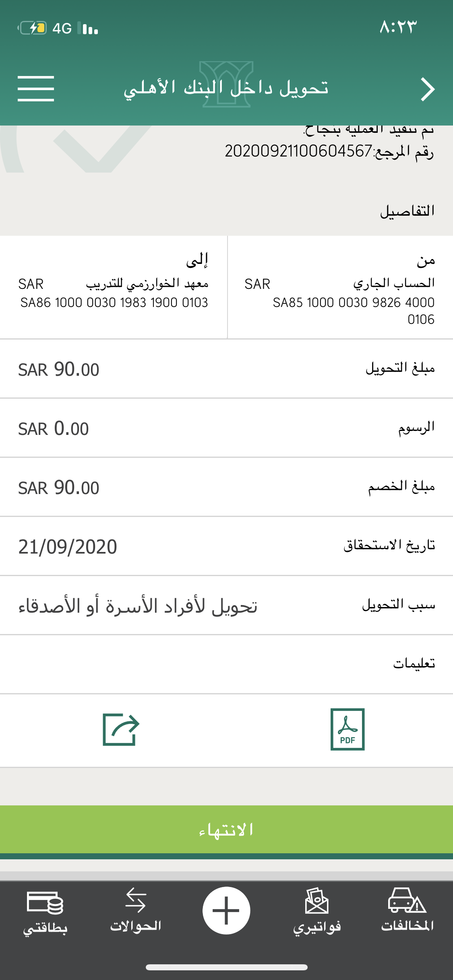Tap the share receipt icon
Image resolution: width=453 pixels, height=980 pixels.
pos(121,729)
